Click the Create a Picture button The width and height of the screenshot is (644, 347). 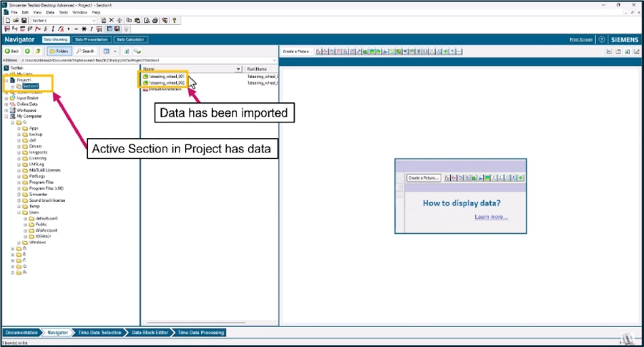[x=297, y=52]
